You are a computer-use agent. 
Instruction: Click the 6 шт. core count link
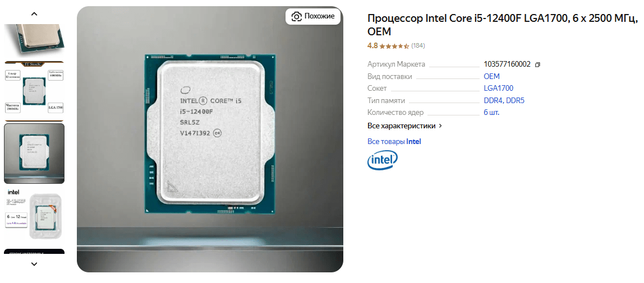click(x=491, y=113)
